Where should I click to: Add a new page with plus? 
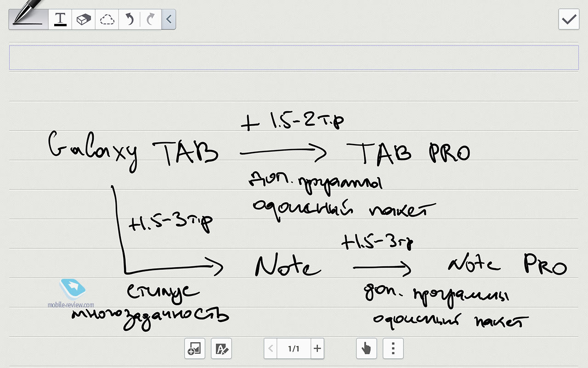click(x=317, y=349)
